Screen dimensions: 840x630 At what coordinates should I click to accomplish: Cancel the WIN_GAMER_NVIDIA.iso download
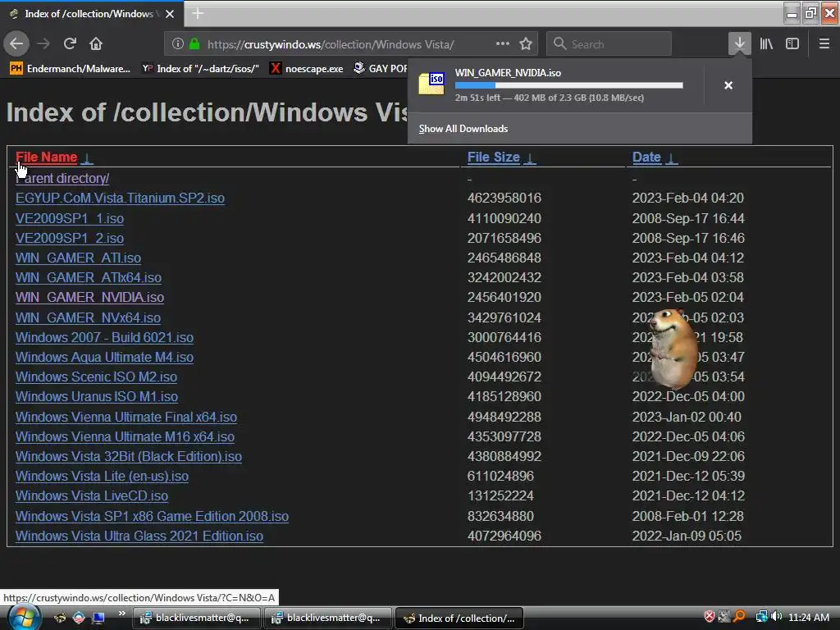728,85
